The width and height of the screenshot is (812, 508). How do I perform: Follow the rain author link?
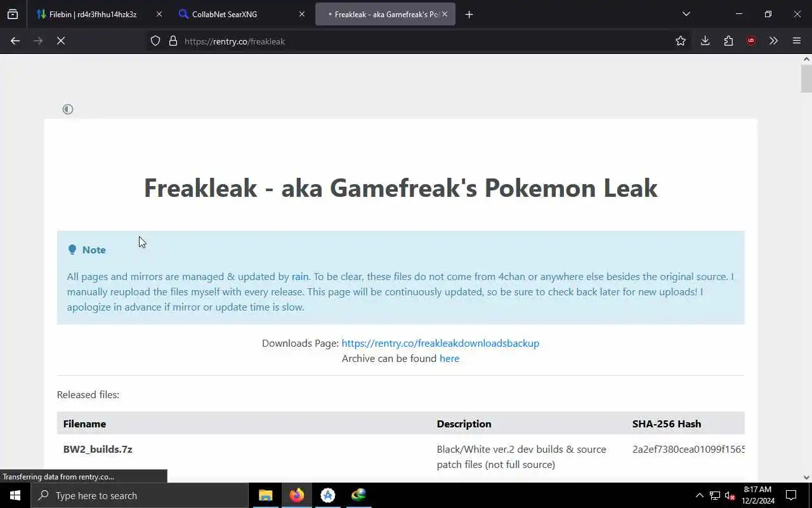(300, 276)
